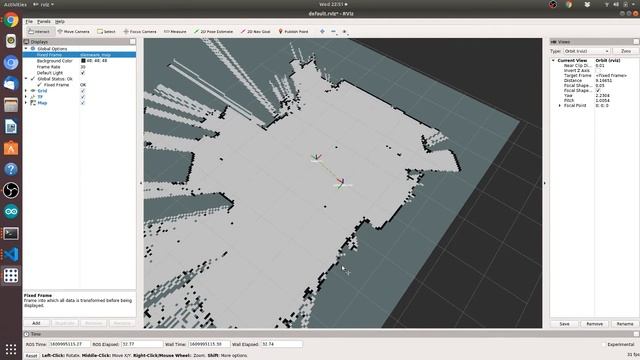Open Visual Studio Code from dock
640x360 pixels.
pos(11,254)
